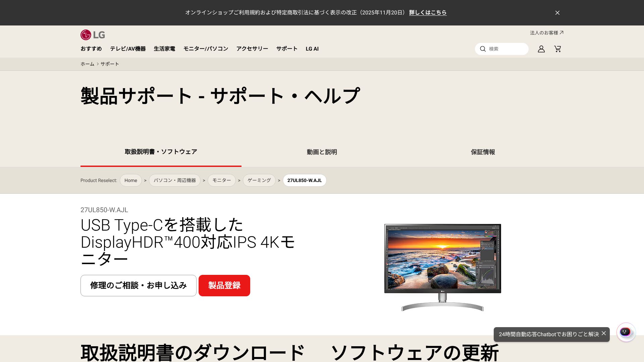Click the パソコン・周辺機器 chip

click(x=175, y=180)
